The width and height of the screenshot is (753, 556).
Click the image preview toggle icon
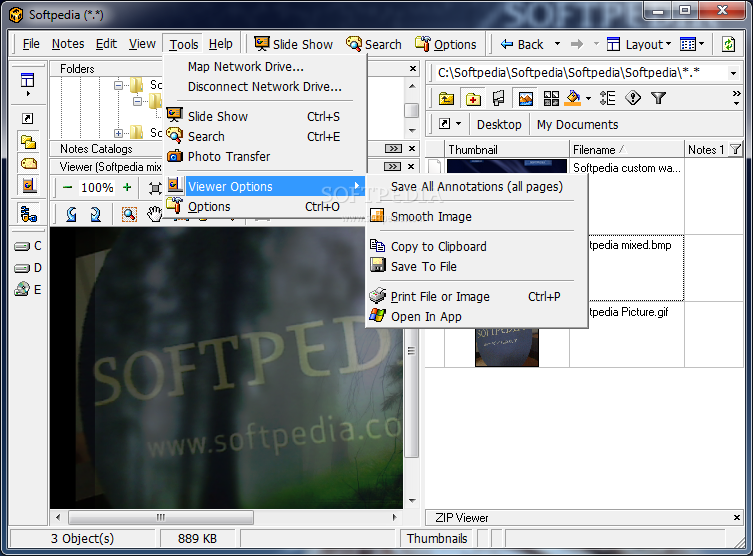tap(525, 98)
